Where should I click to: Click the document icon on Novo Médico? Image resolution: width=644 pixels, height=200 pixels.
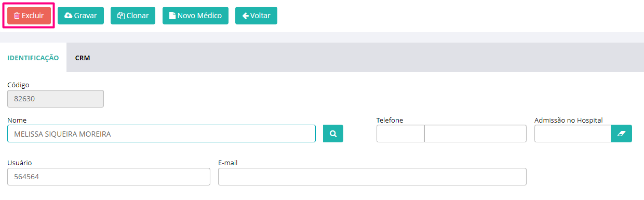tap(172, 16)
